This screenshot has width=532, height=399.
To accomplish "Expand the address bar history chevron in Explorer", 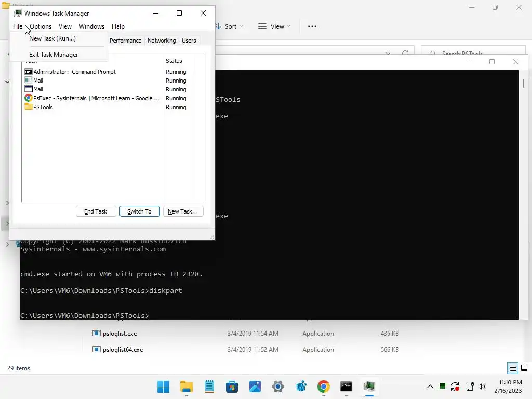I will pyautogui.click(x=388, y=54).
